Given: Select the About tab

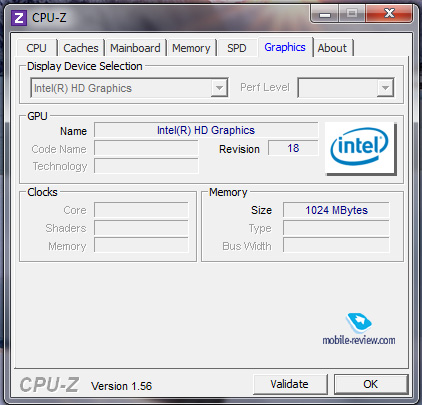Looking at the screenshot, I should pos(332,48).
